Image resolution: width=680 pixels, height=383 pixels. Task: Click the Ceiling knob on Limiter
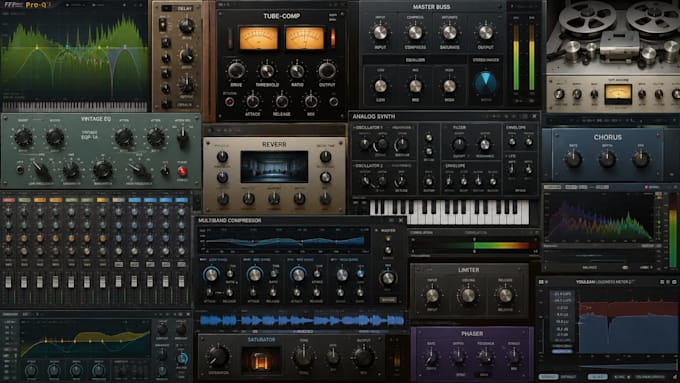pos(468,296)
